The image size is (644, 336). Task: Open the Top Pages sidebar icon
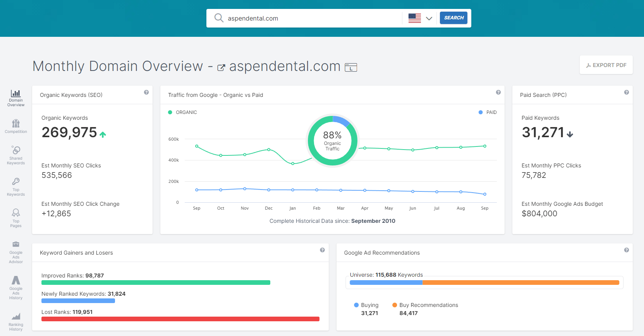[16, 218]
